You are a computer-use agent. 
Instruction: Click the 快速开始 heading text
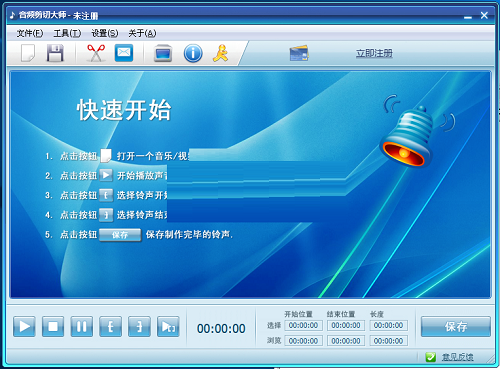click(124, 110)
